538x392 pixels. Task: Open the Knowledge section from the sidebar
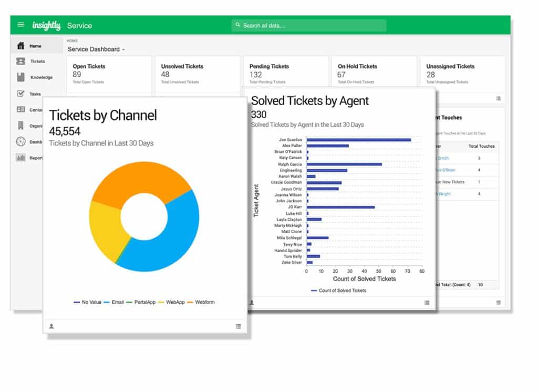point(21,77)
